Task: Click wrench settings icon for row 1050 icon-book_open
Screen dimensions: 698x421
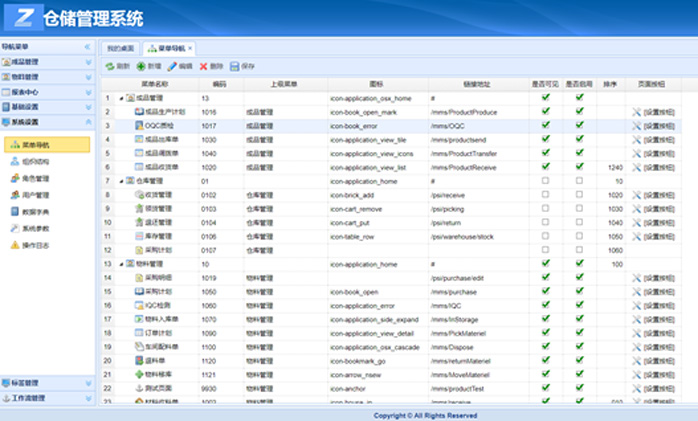Action: (637, 292)
